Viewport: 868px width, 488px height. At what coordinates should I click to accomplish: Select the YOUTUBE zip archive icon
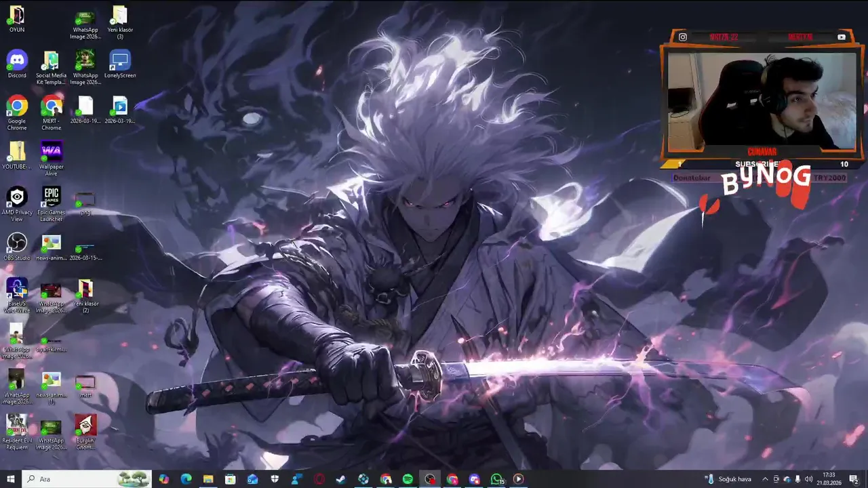pyautogui.click(x=17, y=155)
